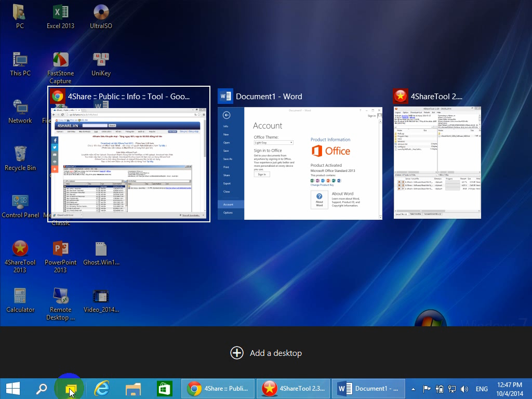Image resolution: width=532 pixels, height=399 pixels.
Task: Open Windows Store from taskbar
Action: pyautogui.click(x=164, y=389)
